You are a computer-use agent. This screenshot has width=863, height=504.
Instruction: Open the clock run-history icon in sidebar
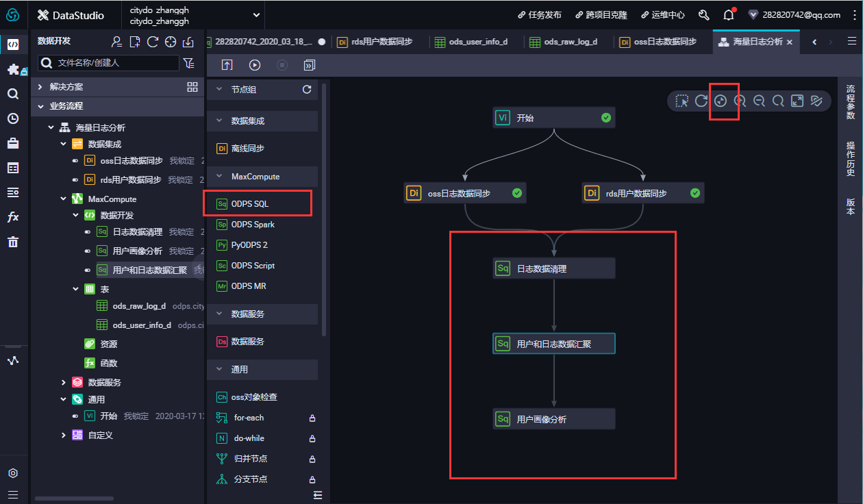click(x=13, y=118)
